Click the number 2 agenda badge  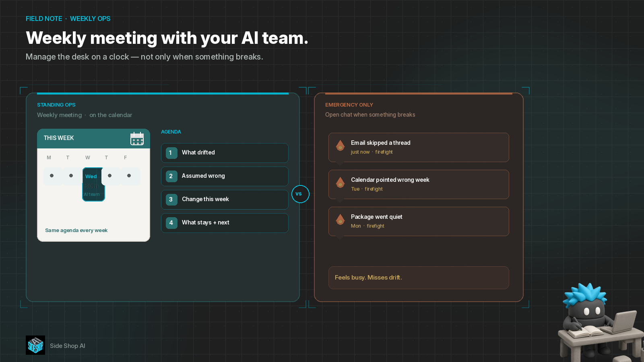coord(171,176)
